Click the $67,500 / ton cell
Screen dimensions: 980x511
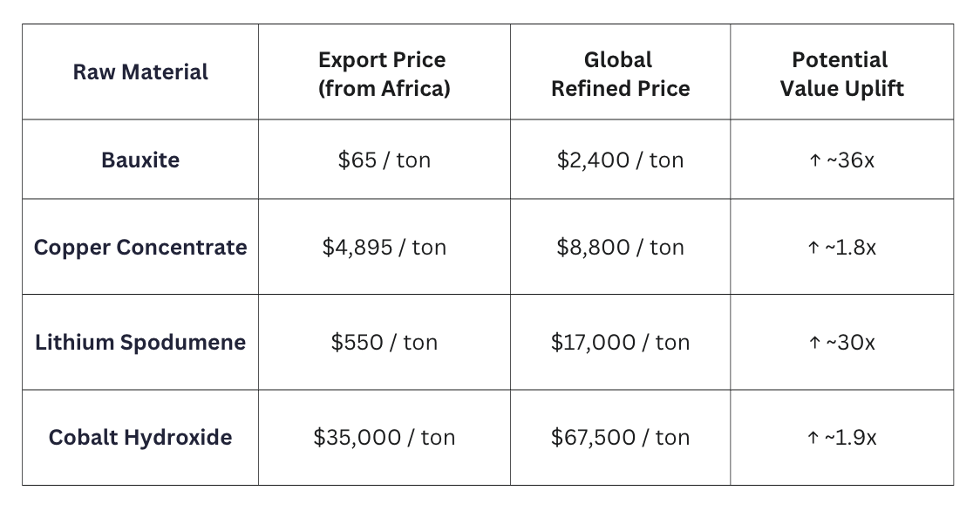(x=620, y=437)
